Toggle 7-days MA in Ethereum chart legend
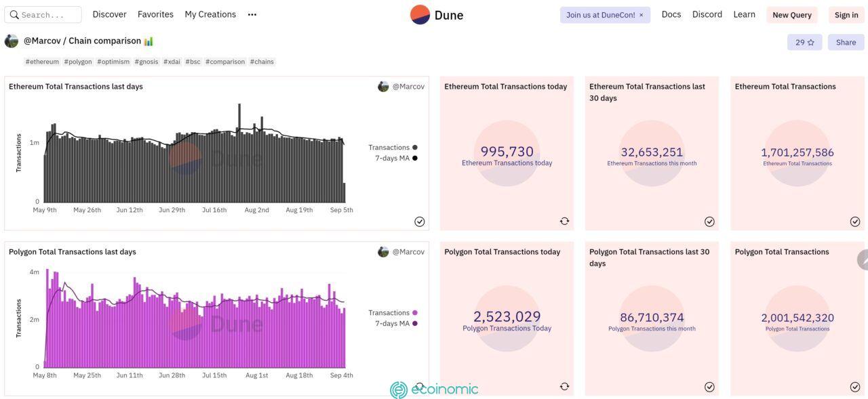 (396, 158)
